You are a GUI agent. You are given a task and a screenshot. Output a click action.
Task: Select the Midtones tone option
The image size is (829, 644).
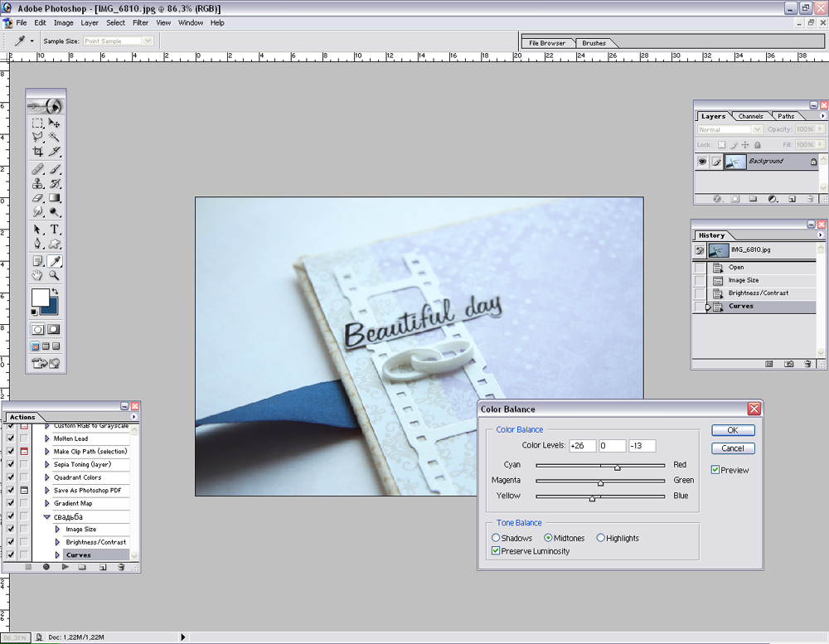pos(548,538)
